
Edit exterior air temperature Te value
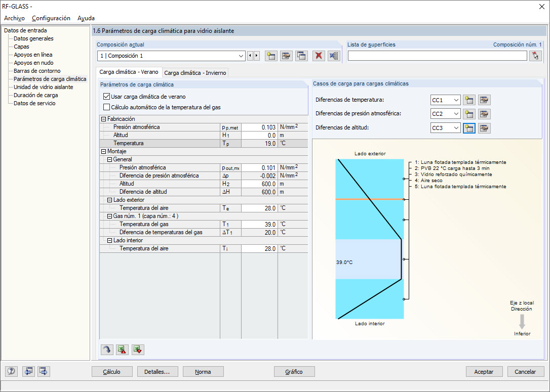click(260, 208)
